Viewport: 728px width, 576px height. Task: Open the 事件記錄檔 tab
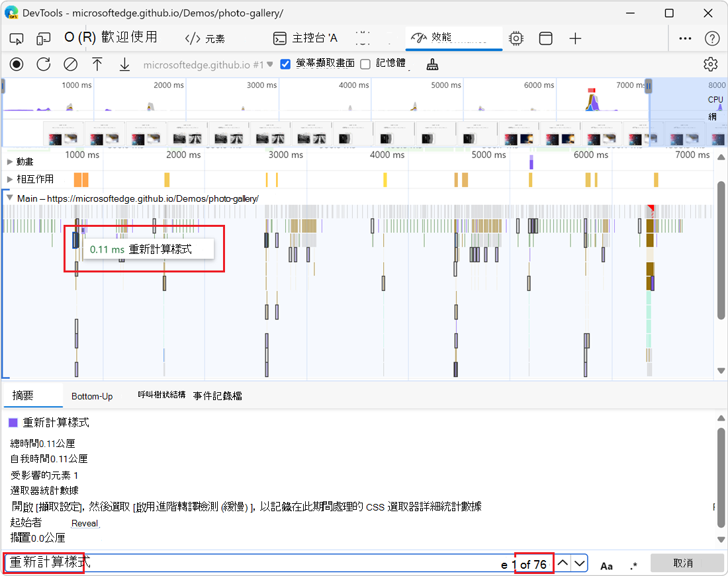coord(218,395)
